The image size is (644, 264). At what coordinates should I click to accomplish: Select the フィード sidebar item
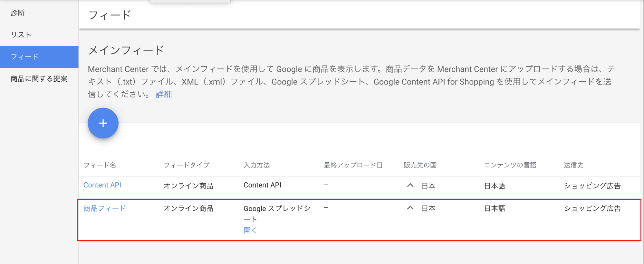(x=25, y=57)
